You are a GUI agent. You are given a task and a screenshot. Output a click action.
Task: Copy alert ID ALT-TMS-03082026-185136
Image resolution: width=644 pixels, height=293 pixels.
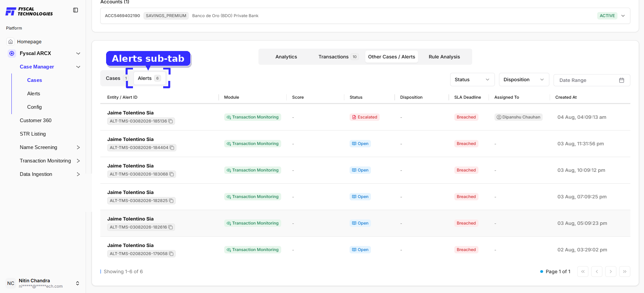pyautogui.click(x=171, y=121)
